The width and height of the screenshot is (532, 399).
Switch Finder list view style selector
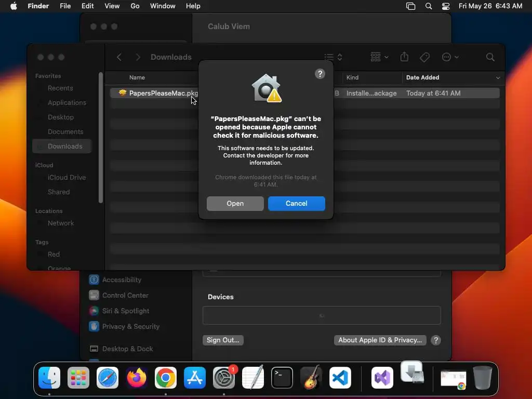333,57
